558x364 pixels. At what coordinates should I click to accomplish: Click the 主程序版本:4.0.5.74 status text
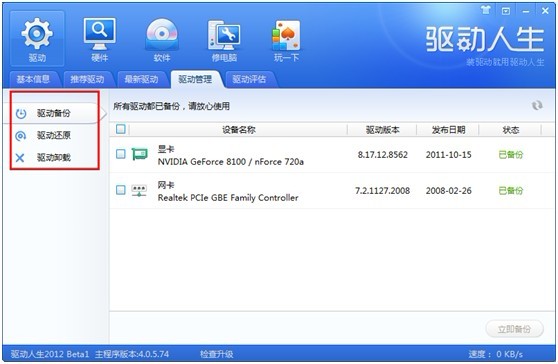click(132, 354)
